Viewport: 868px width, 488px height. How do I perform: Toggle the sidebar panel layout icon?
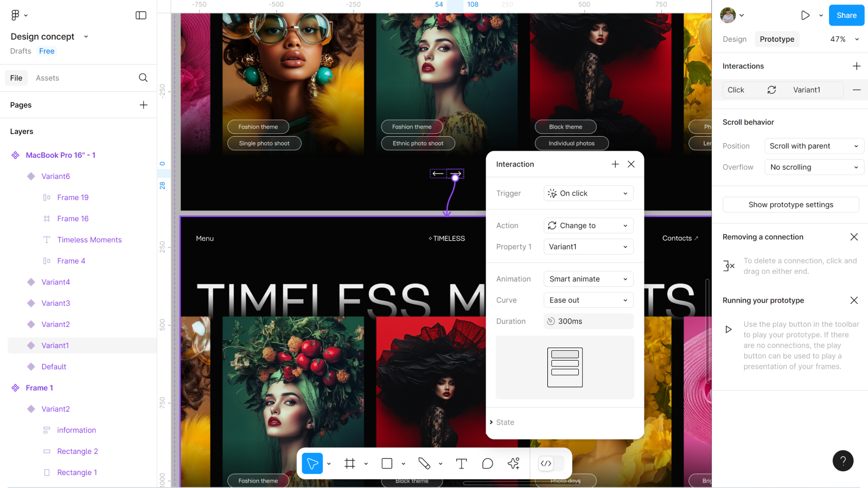(141, 15)
